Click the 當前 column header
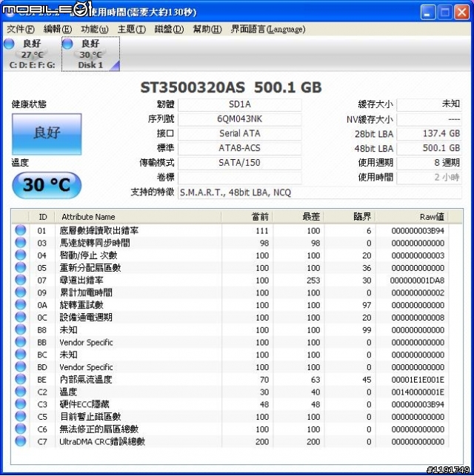Screen dimensions: 474x476 [247, 217]
